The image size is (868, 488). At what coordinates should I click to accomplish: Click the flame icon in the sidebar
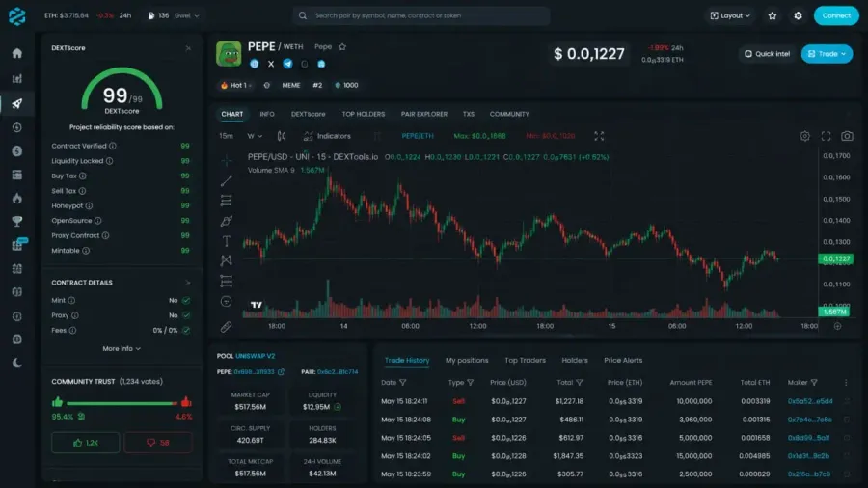(x=17, y=198)
